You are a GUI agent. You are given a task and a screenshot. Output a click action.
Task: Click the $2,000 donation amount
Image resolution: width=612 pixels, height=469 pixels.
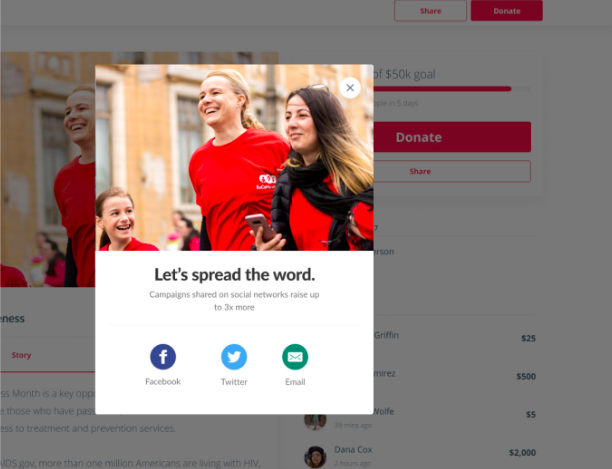coord(522,453)
